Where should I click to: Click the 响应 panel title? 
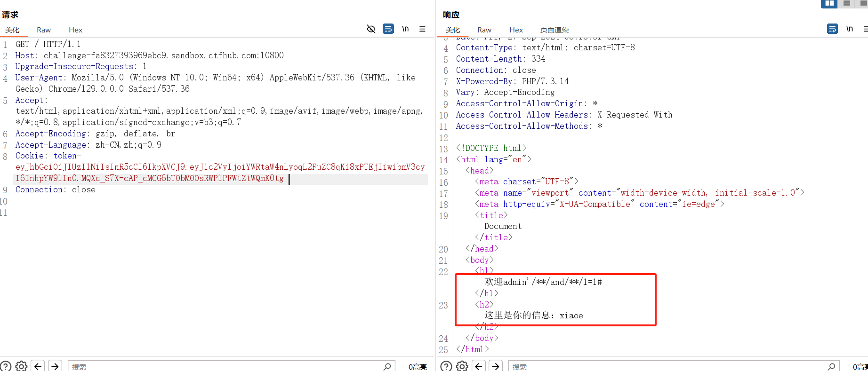tap(451, 15)
